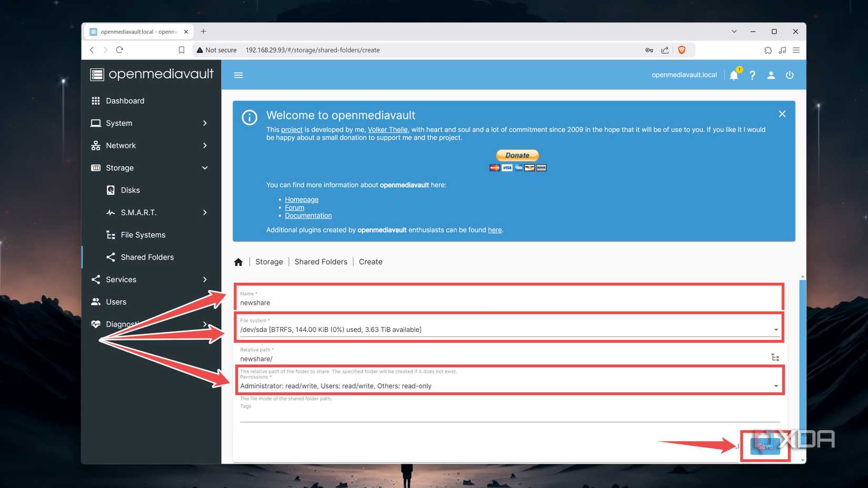Expand the System menu
The width and height of the screenshot is (868, 488).
click(151, 123)
